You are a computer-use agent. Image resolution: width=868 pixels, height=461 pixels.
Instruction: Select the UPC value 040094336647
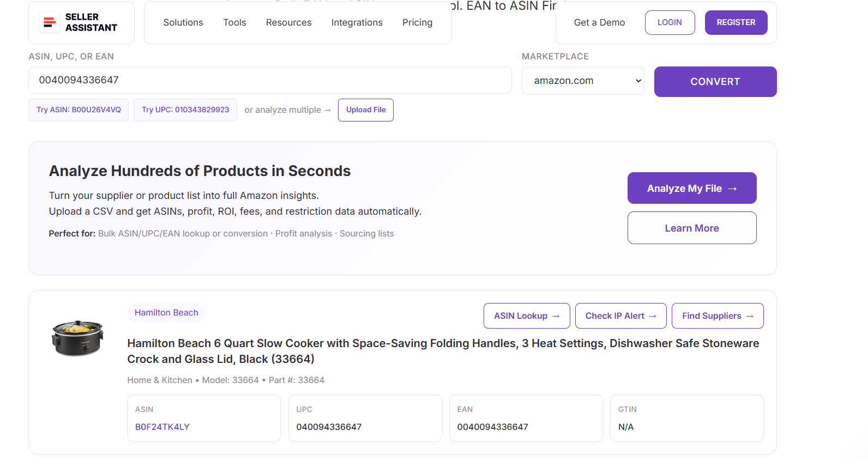click(x=329, y=427)
